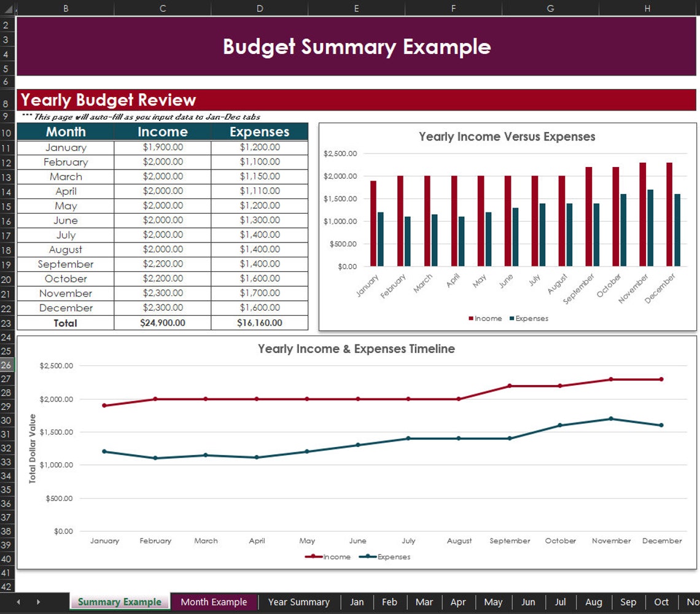The width and height of the screenshot is (700, 614).
Task: Click the Yearly Income Versus Expenses chart title
Action: pyautogui.click(x=506, y=136)
